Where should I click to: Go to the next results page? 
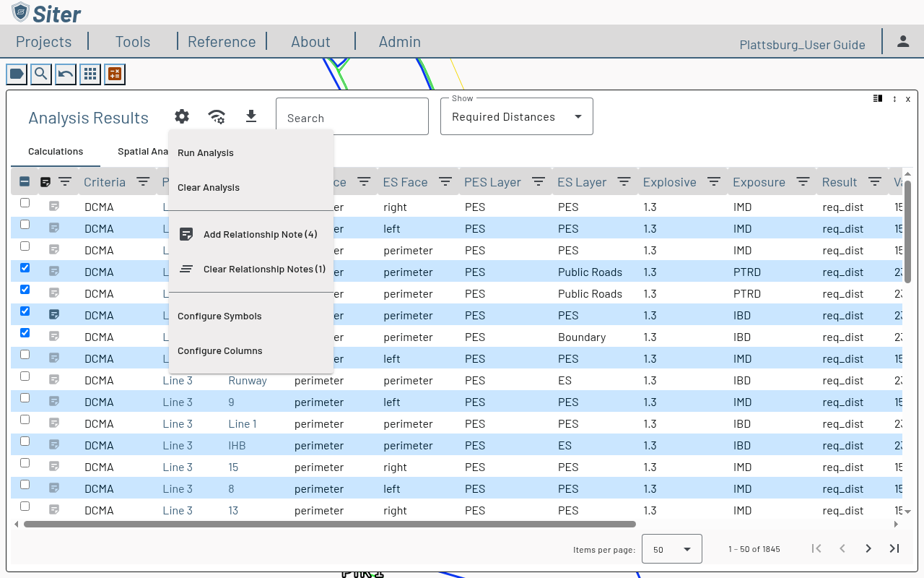point(868,548)
